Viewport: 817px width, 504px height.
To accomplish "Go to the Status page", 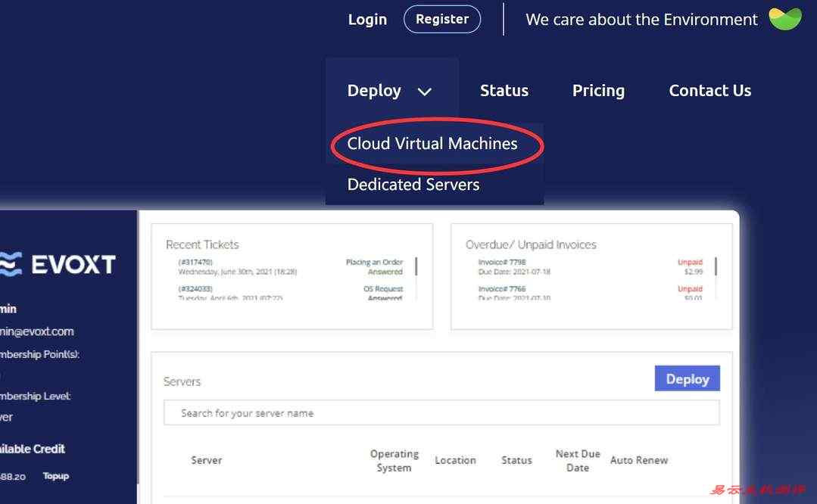I will coord(504,91).
